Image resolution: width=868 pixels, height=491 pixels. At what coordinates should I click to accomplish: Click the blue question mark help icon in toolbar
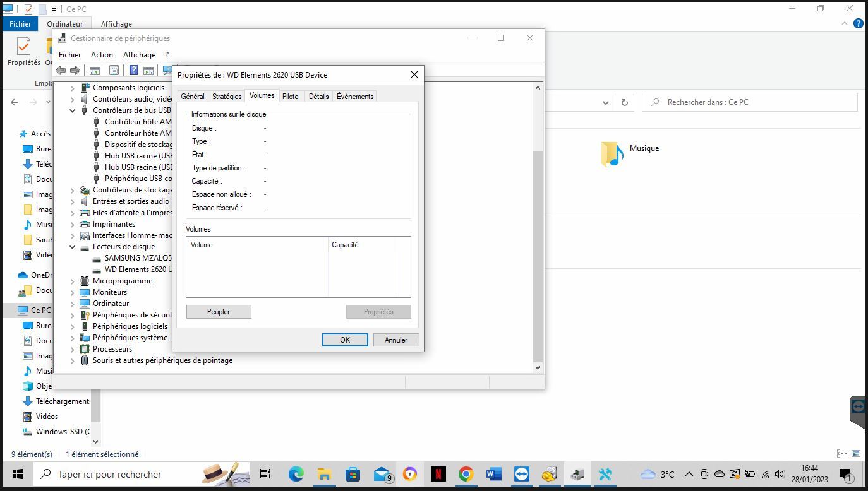pos(133,70)
